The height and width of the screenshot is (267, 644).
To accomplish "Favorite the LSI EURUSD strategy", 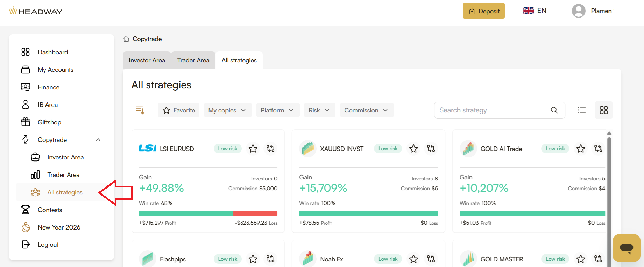I will click(253, 149).
